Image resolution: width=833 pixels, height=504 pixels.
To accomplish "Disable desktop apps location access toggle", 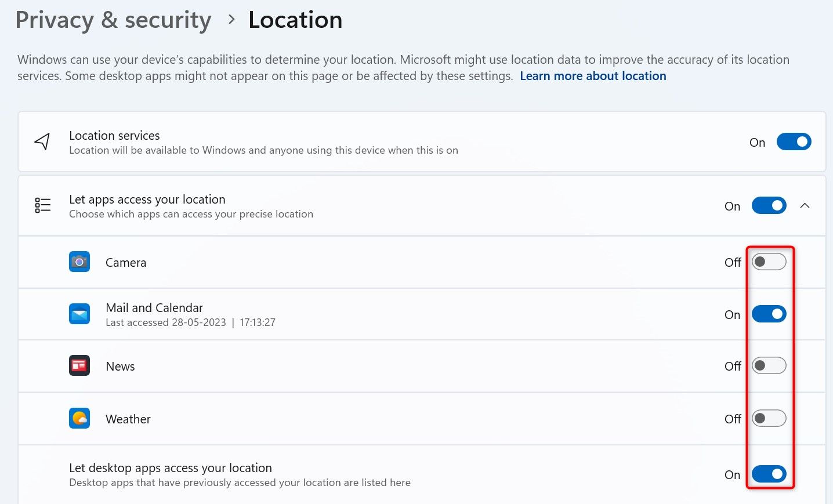I will coord(769,474).
